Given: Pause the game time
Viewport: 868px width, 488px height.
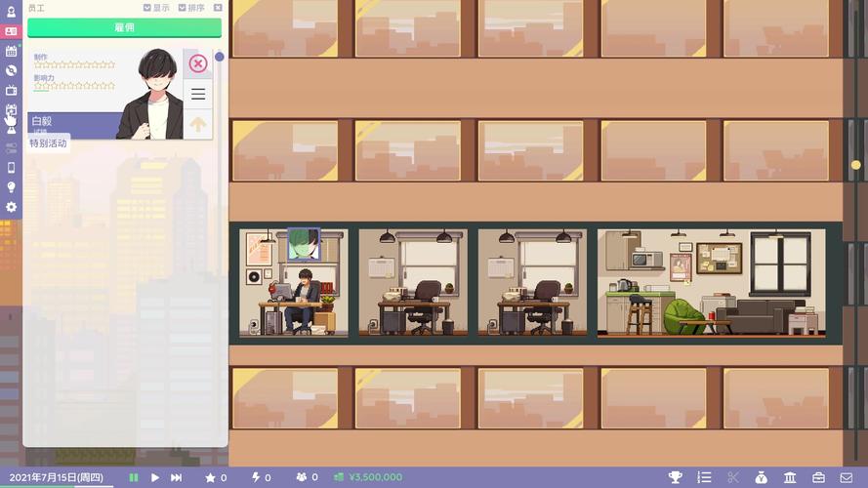Looking at the screenshot, I should [134, 477].
